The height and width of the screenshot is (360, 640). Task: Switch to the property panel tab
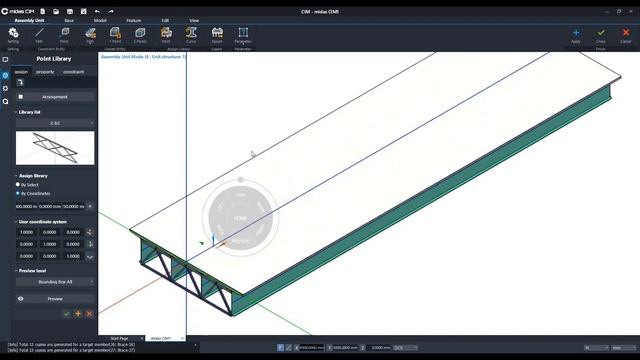[x=45, y=72]
